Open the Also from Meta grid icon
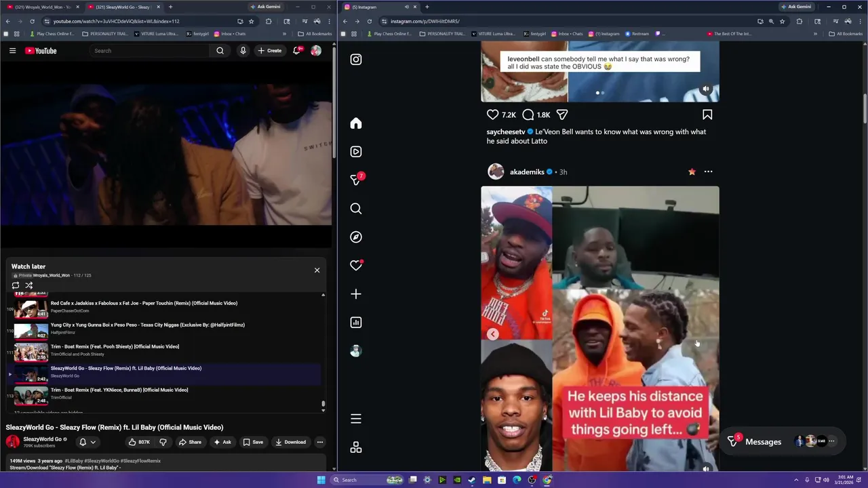The image size is (868, 488). [356, 447]
